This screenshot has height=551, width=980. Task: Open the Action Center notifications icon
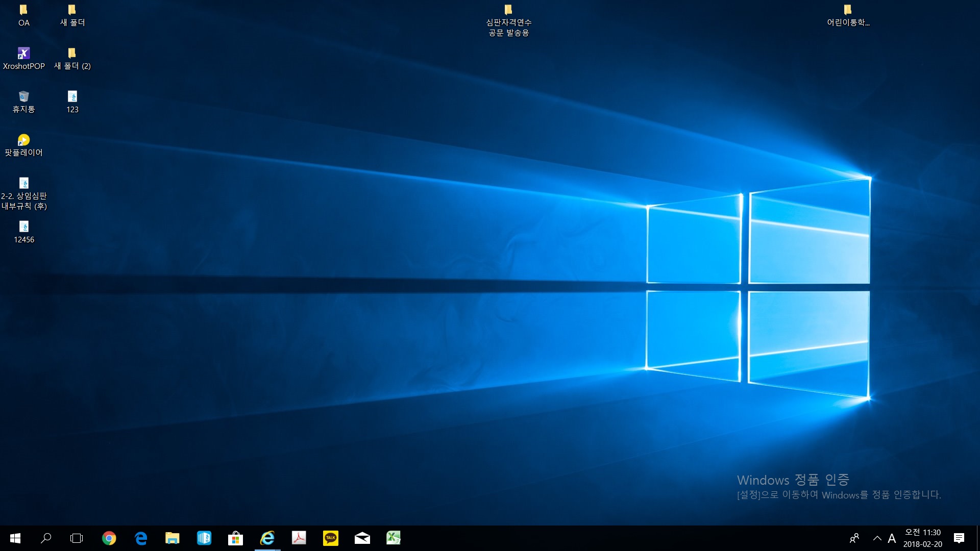click(959, 538)
